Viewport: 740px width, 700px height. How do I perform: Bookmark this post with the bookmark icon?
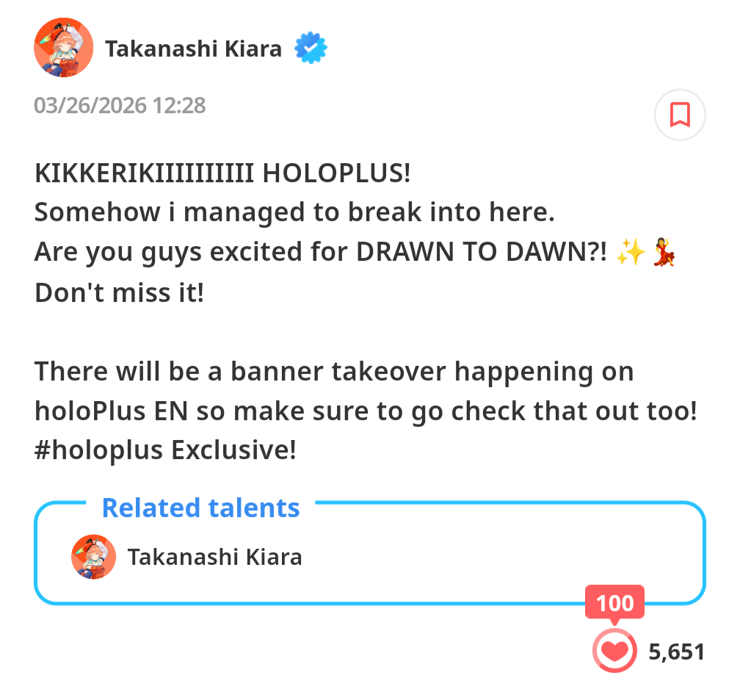point(680,115)
